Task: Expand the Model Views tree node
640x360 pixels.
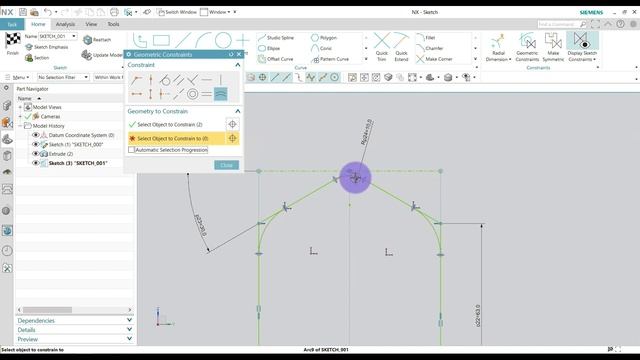Action: [20, 107]
